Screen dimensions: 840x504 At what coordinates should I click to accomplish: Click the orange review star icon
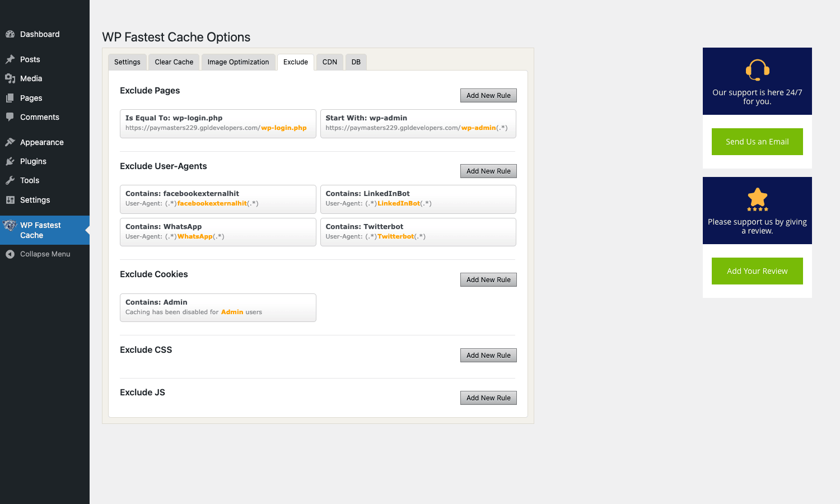click(x=757, y=199)
